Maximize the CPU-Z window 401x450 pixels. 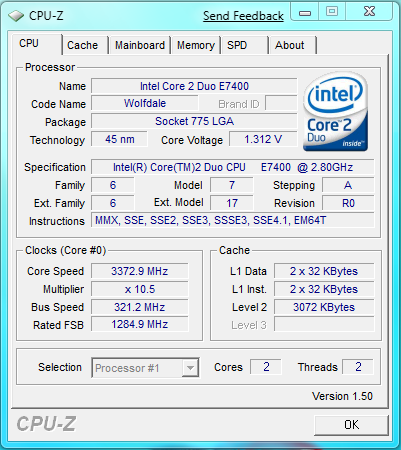point(332,12)
